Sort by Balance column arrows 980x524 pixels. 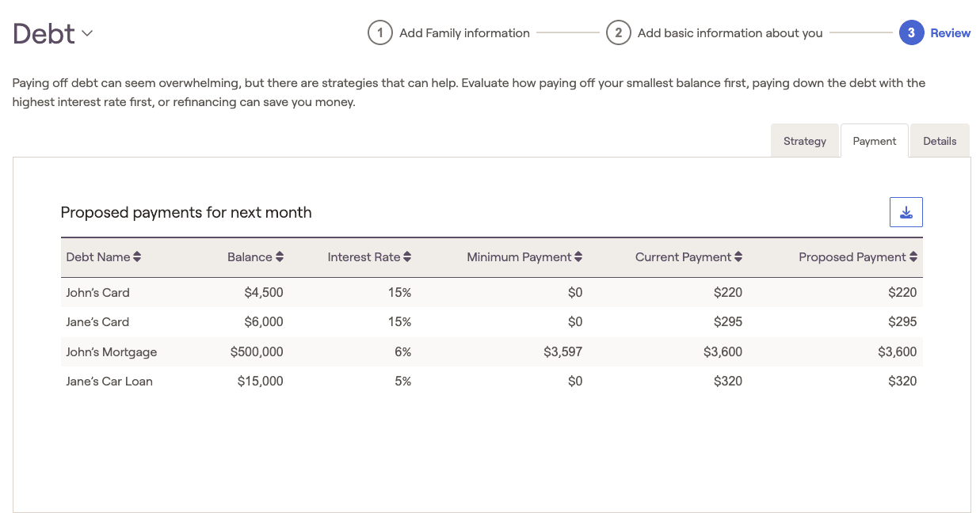click(280, 257)
